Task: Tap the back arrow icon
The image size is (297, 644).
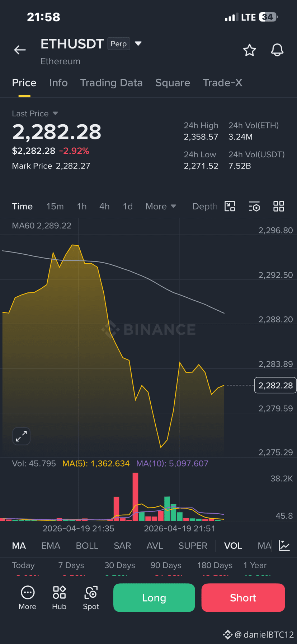Action: point(20,50)
